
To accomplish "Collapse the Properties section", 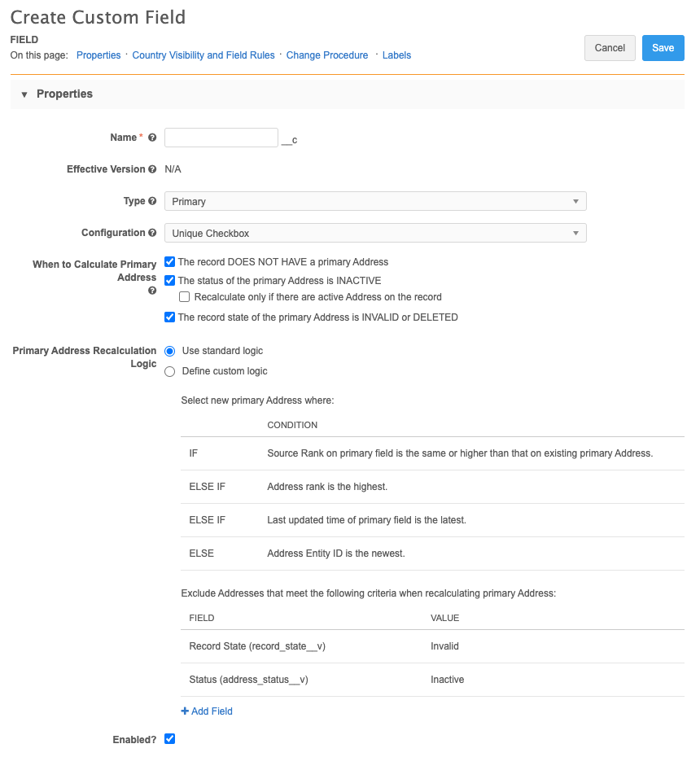I will click(24, 94).
